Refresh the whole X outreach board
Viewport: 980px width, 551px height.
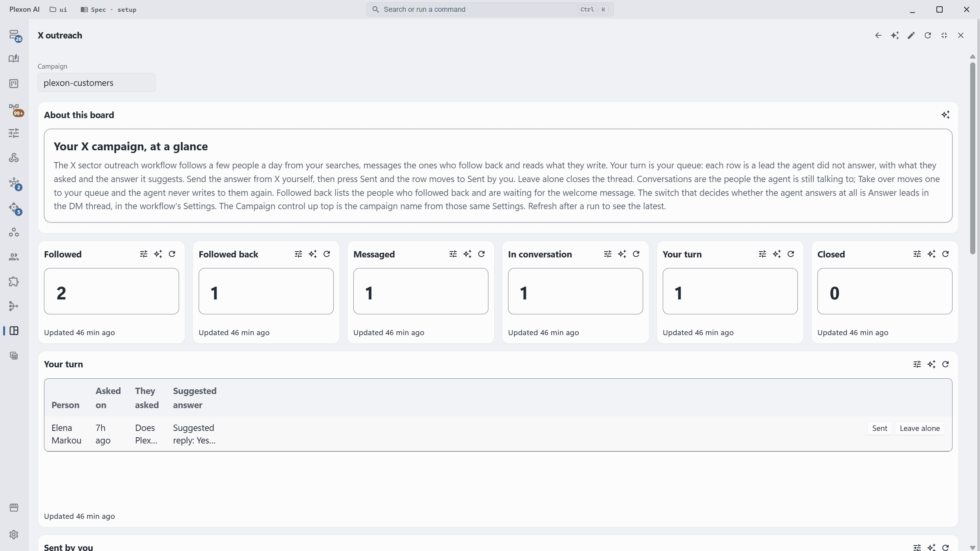point(928,35)
